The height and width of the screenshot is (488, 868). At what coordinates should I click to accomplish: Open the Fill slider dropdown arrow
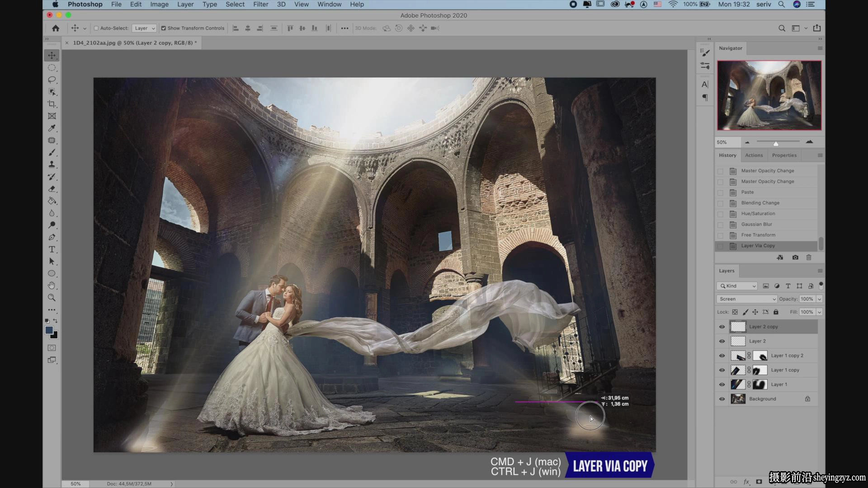pyautogui.click(x=819, y=312)
